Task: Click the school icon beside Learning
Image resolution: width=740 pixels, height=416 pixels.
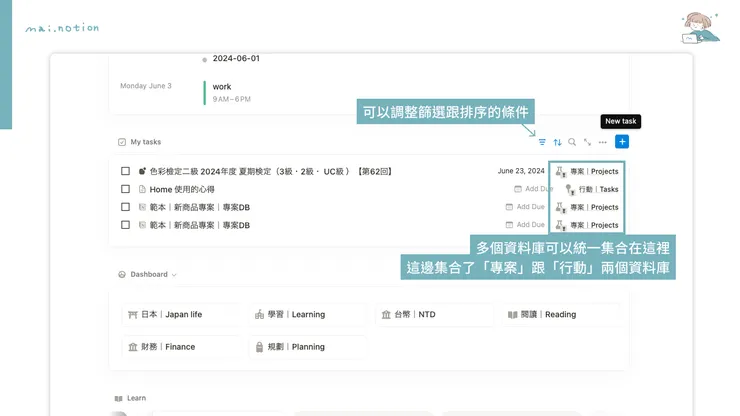Action: click(x=259, y=314)
